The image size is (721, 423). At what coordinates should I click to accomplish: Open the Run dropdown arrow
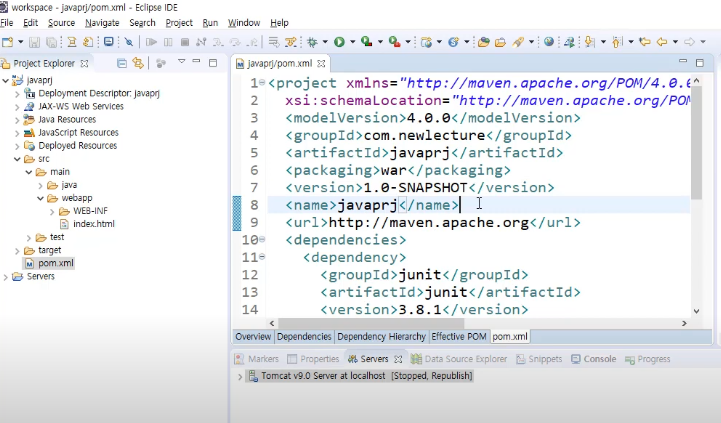[x=353, y=42]
